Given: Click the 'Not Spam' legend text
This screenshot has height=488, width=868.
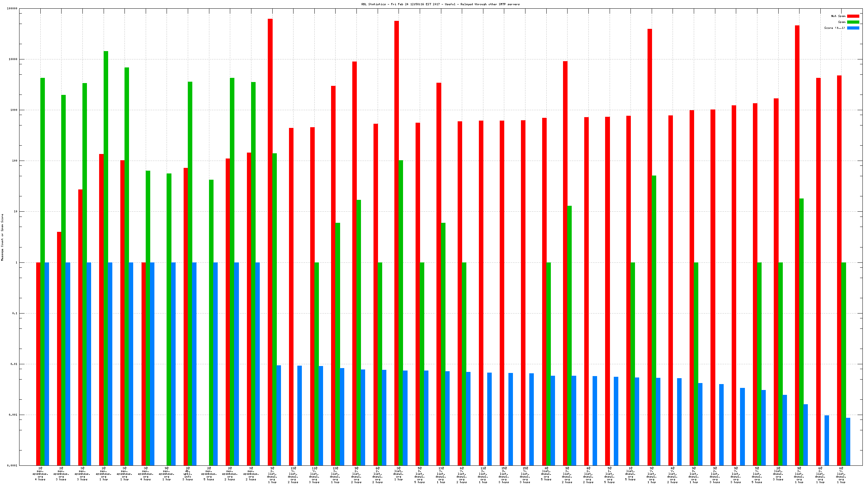Looking at the screenshot, I should (x=838, y=16).
